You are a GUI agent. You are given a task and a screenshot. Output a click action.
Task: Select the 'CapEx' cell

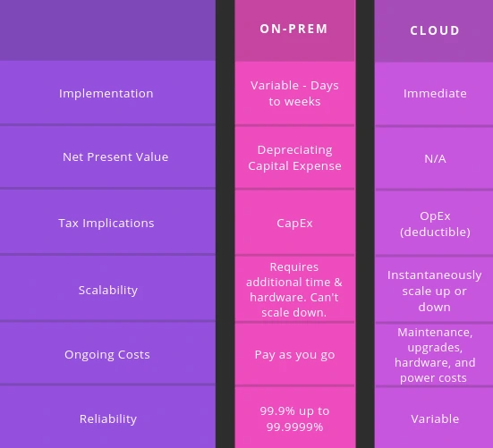coord(294,223)
